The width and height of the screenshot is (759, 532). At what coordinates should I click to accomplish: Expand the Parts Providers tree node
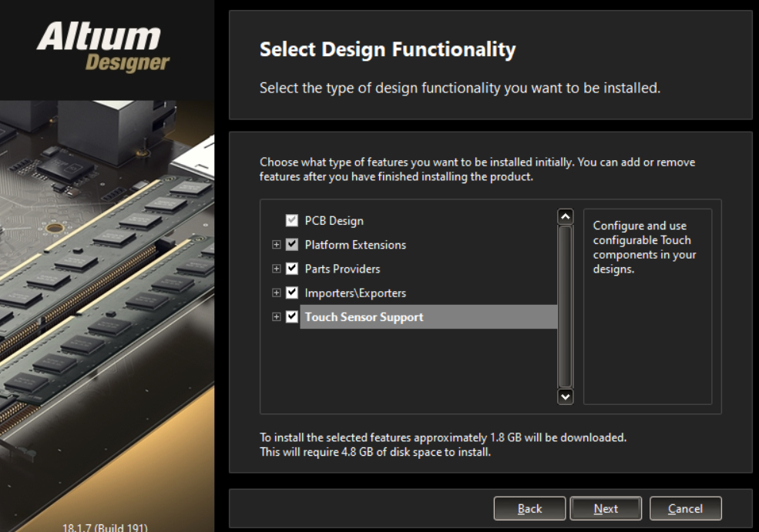277,269
